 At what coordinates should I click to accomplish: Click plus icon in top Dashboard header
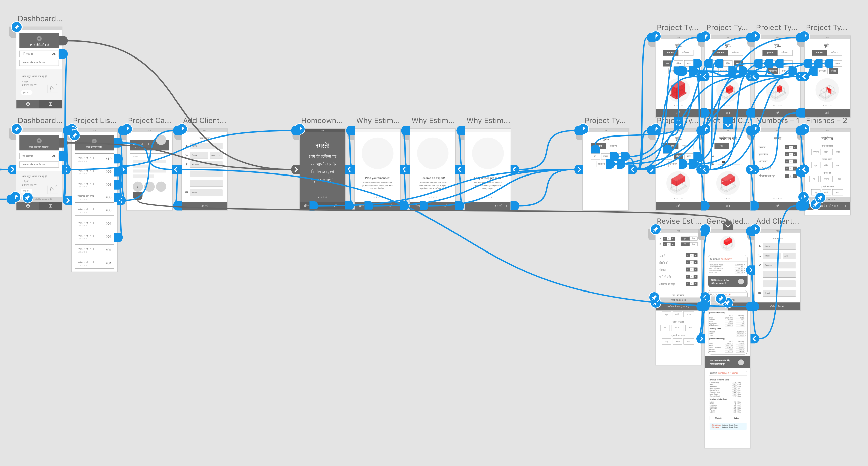39,38
